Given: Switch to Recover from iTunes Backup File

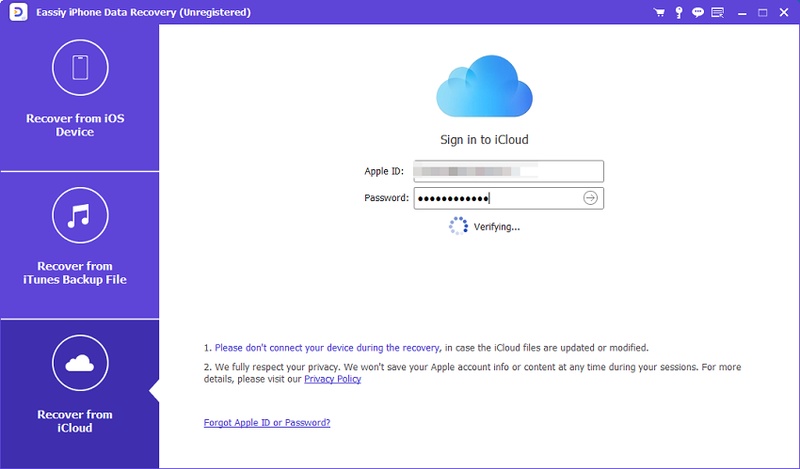Looking at the screenshot, I should click(x=80, y=245).
